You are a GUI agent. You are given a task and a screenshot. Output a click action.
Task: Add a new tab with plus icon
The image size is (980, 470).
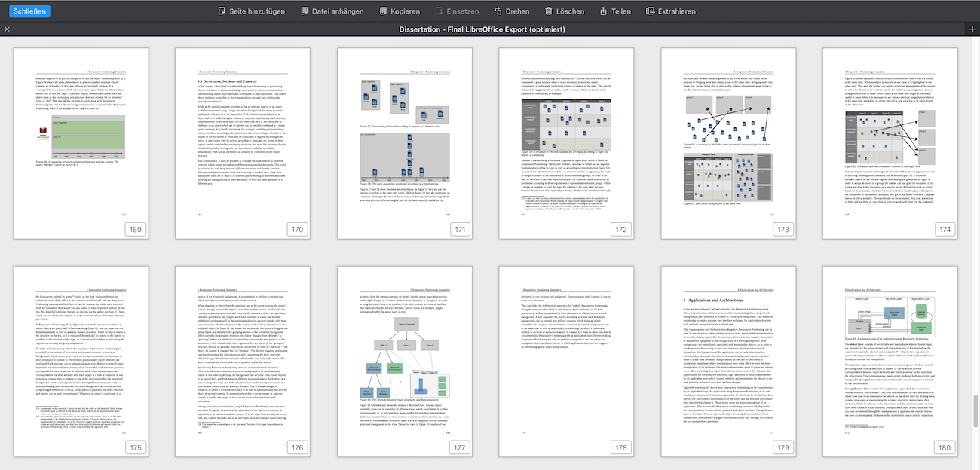[972, 29]
